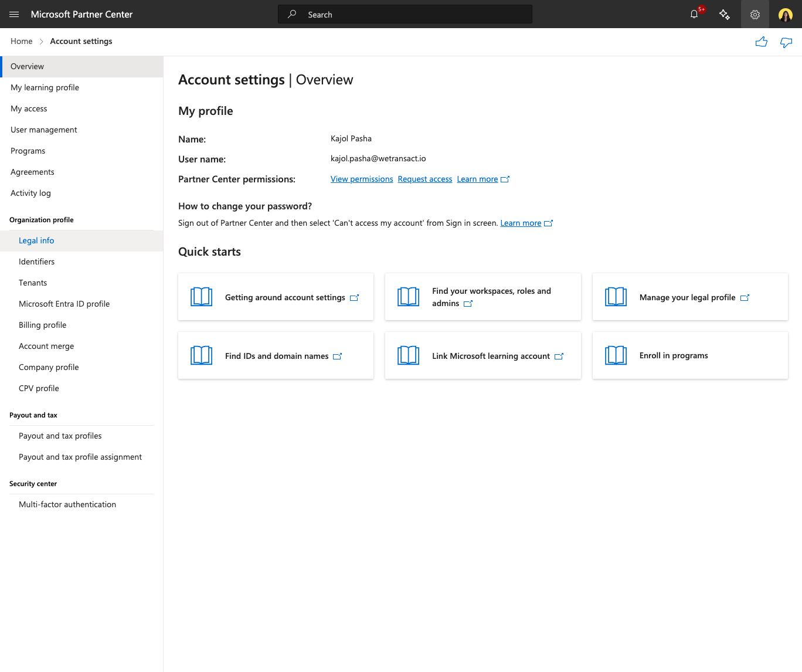
Task: Click the thumbs down feedback icon
Action: coord(786,42)
